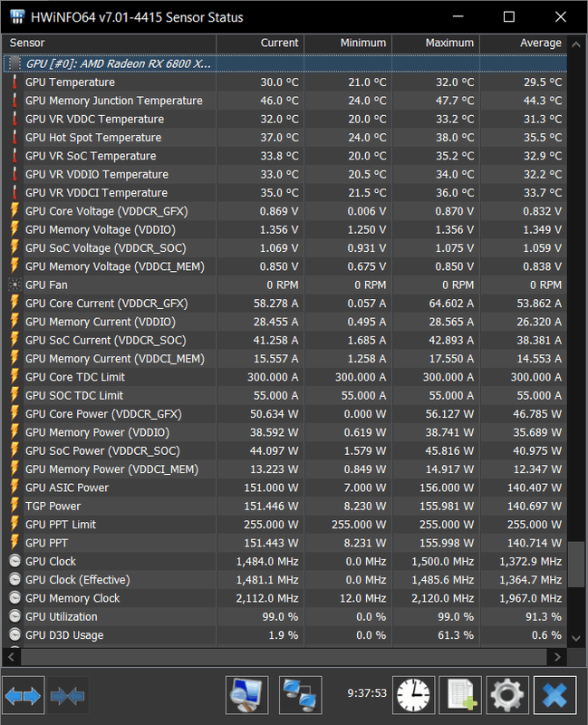Select the GPU Core Current (VDDCR_GFX) label
The width and height of the screenshot is (588, 725).
(x=107, y=304)
